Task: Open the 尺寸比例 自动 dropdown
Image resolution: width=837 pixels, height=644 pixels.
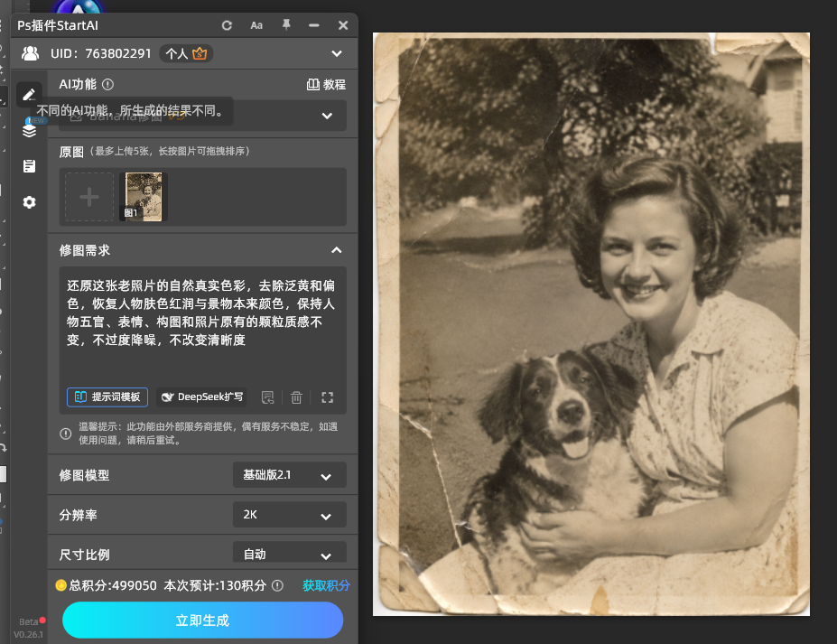Action: tap(289, 553)
